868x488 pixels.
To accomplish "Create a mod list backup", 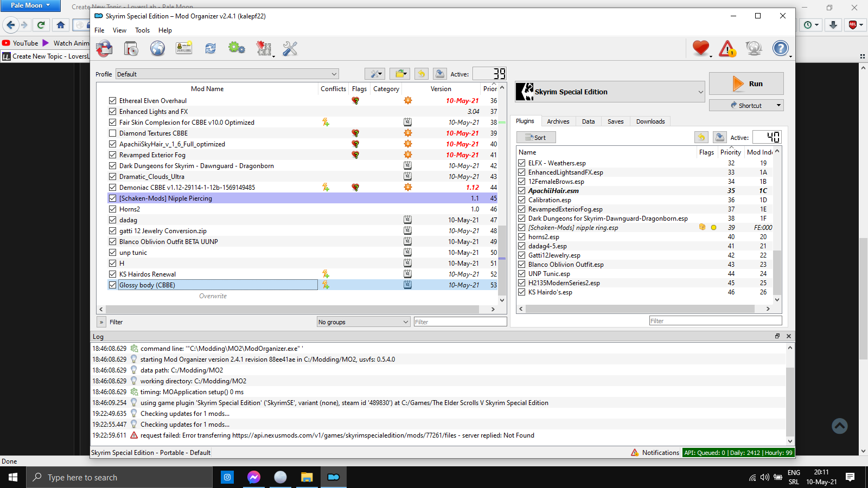I will point(440,74).
